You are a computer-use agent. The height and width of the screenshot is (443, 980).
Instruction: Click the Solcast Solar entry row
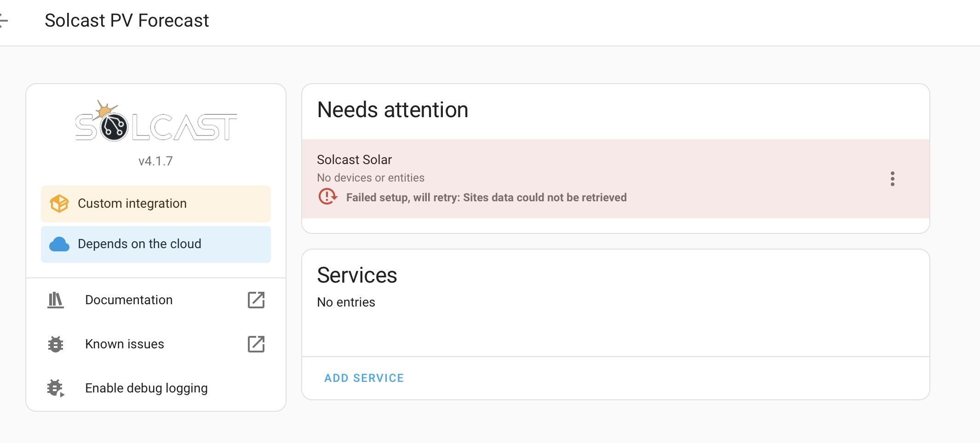pyautogui.click(x=616, y=179)
